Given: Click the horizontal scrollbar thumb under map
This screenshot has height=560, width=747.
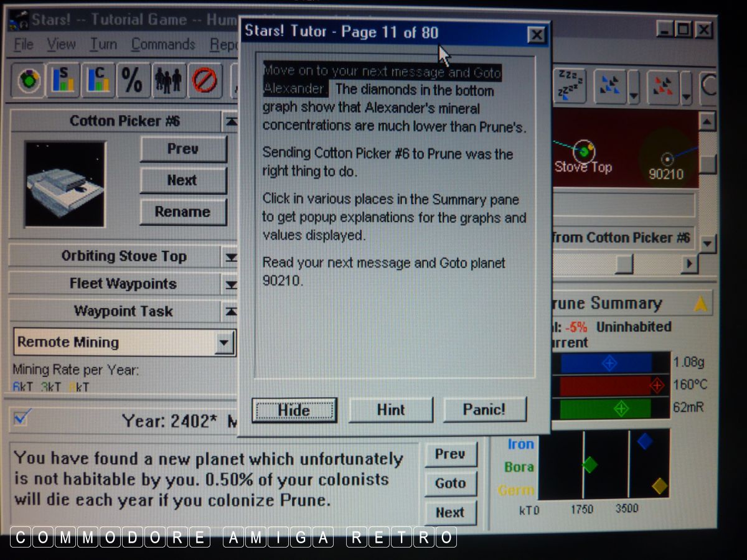Looking at the screenshot, I should click(624, 264).
